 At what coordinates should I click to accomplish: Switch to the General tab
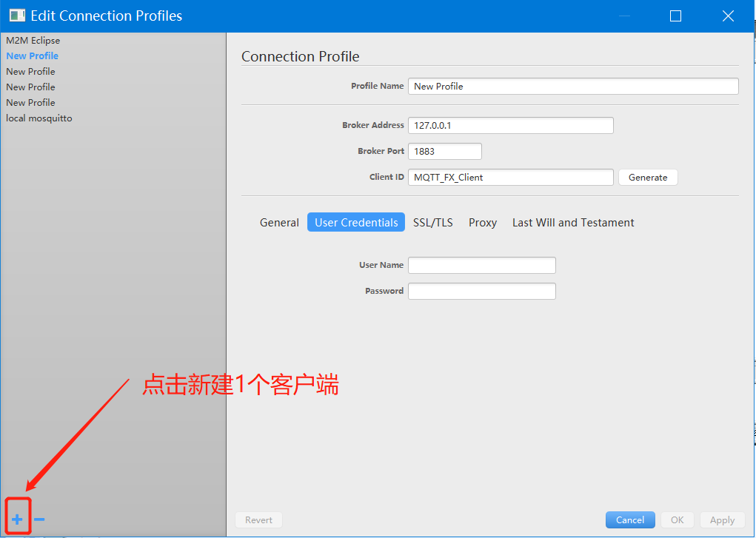pyautogui.click(x=279, y=223)
